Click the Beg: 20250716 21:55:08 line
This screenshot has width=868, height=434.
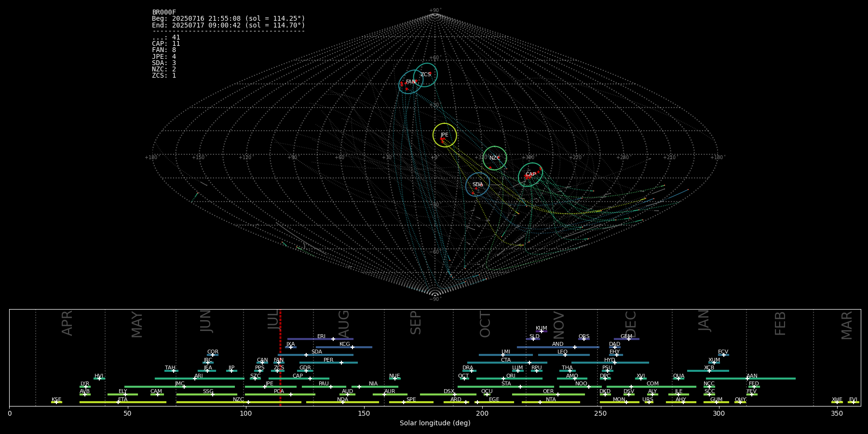[x=229, y=19]
